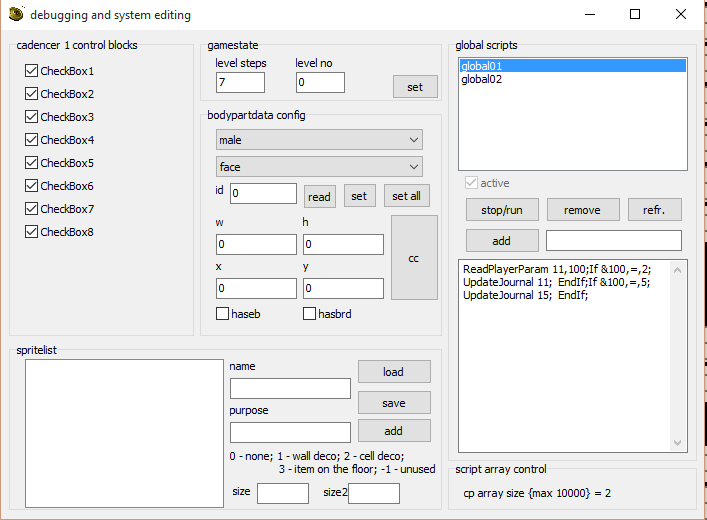Focus the level no field

320,83
